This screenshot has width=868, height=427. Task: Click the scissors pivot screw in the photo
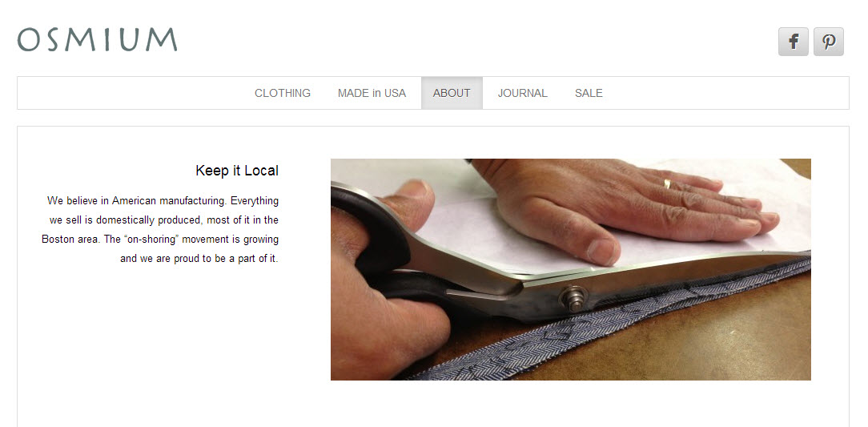pyautogui.click(x=573, y=296)
